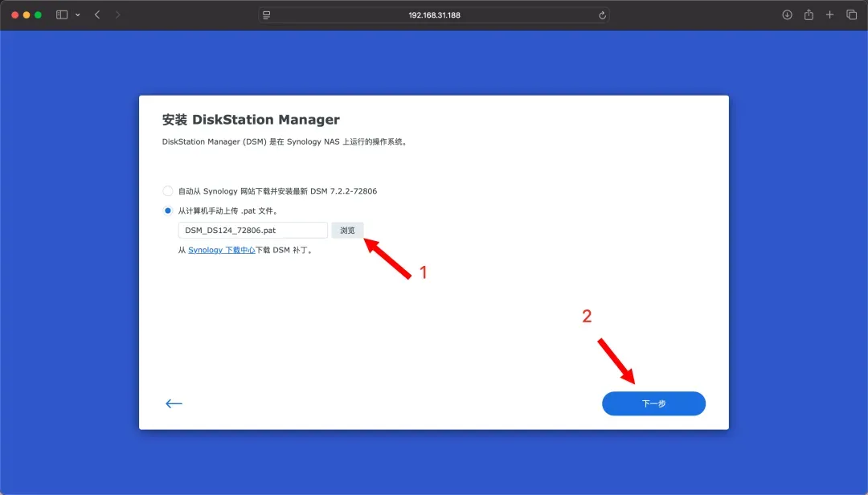The width and height of the screenshot is (868, 495).
Task: Show Safari downloads
Action: click(x=787, y=15)
